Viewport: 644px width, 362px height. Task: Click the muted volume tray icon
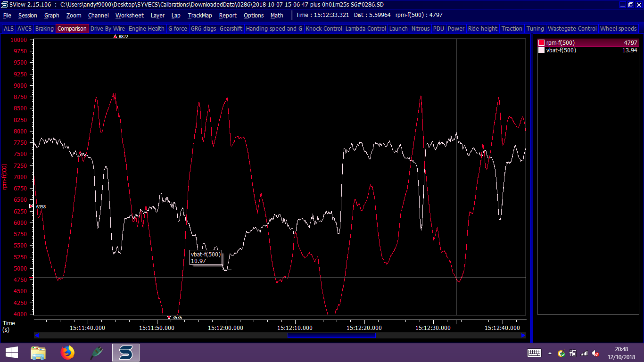[x=595, y=353]
